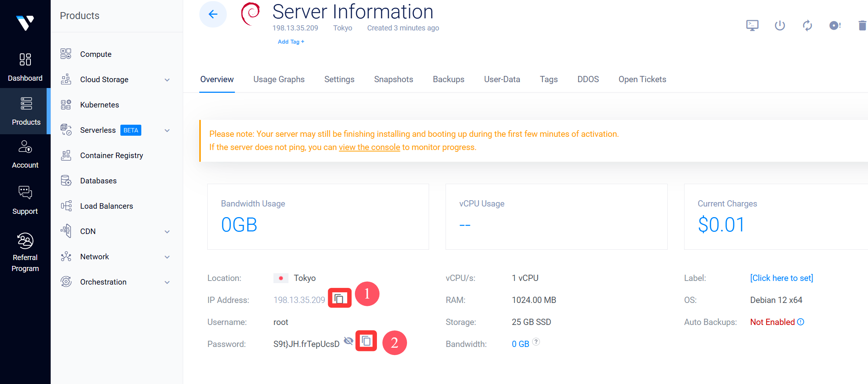
Task: Click the restart server icon
Action: (x=807, y=25)
